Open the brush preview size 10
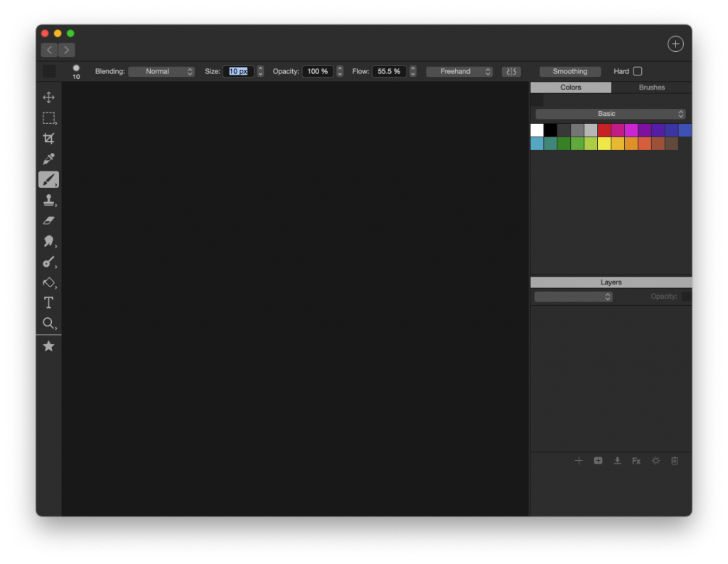The width and height of the screenshot is (728, 564). 76,72
